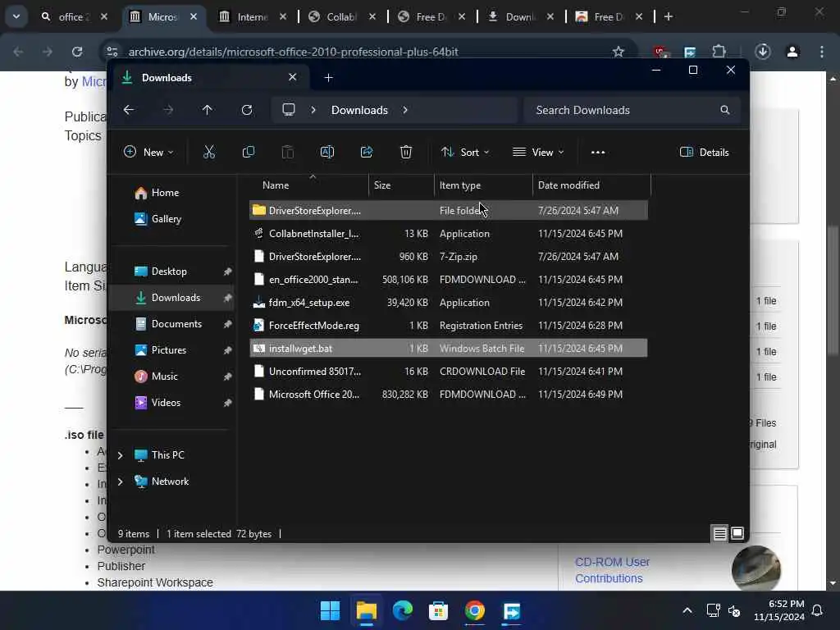
Task: Open Chrome tab search dropdown
Action: 16,16
